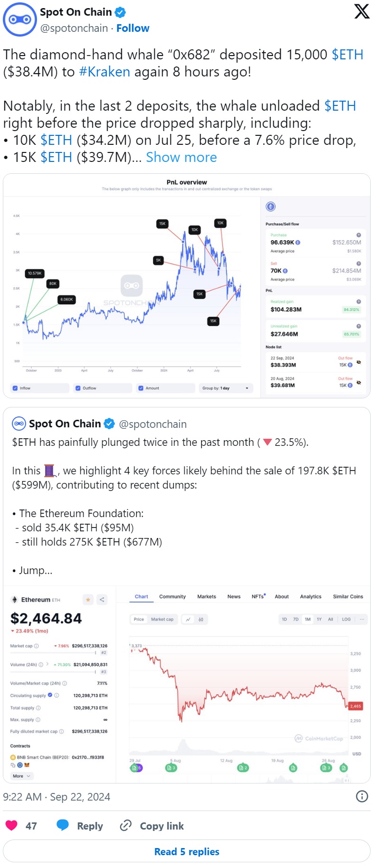373x868 pixels.
Task: Toggle the Inflow checkbox
Action: (15, 388)
